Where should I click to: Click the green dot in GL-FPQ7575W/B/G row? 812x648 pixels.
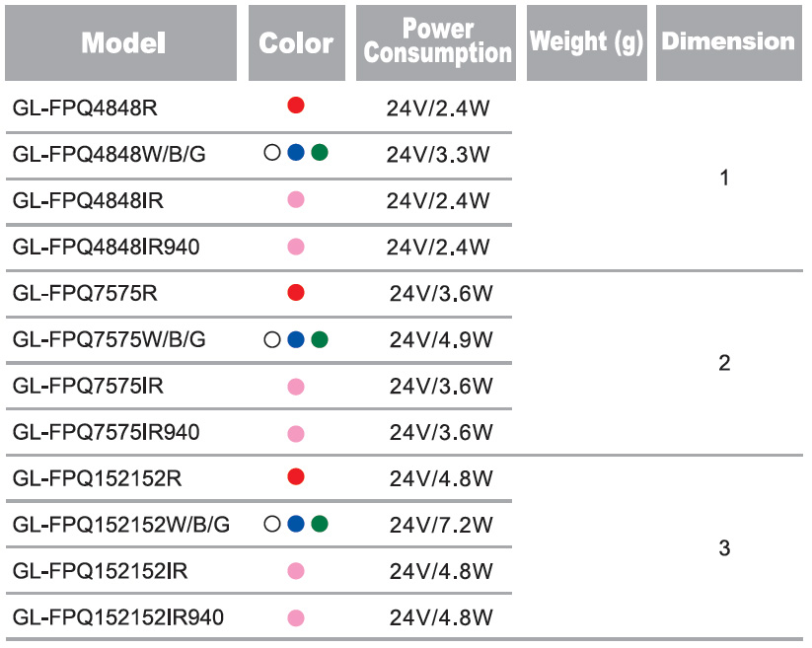tap(319, 340)
